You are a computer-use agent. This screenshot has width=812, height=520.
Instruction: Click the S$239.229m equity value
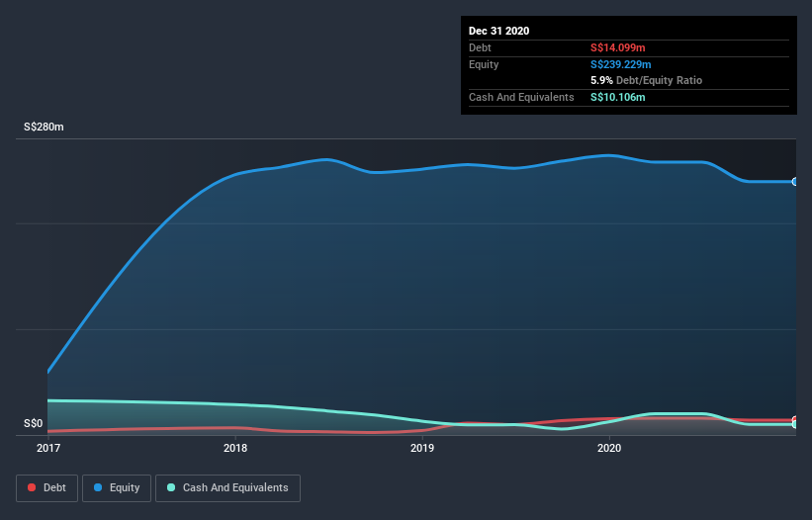pos(620,64)
